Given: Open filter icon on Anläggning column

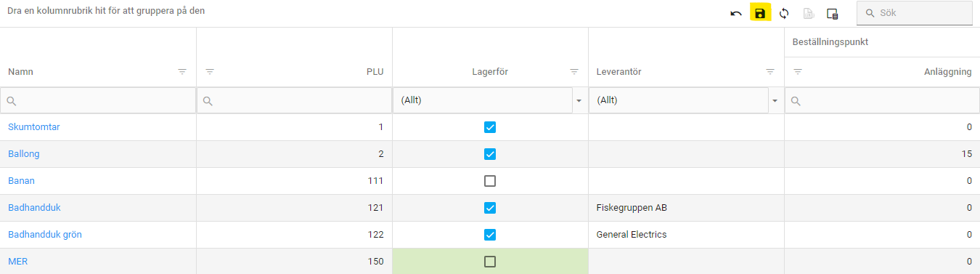Looking at the screenshot, I should pos(798,72).
